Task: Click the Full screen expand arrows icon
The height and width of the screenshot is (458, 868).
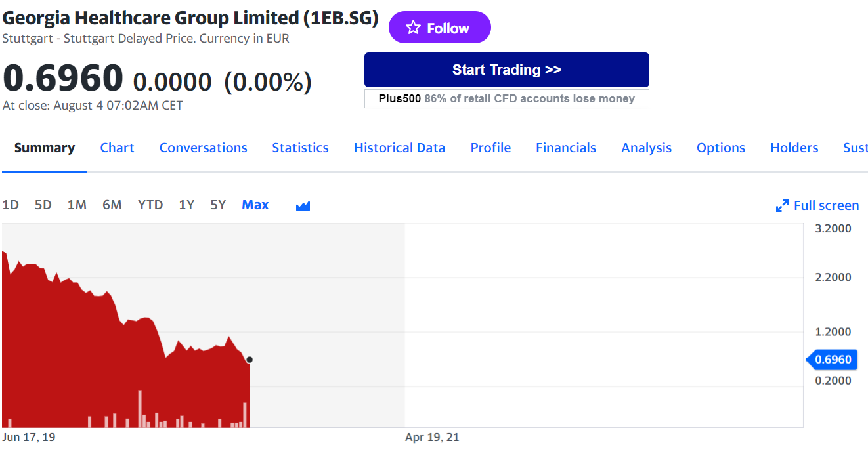Action: [x=781, y=205]
